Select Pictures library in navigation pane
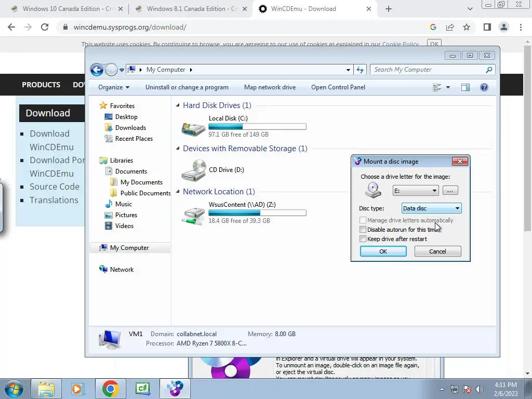 click(121, 215)
